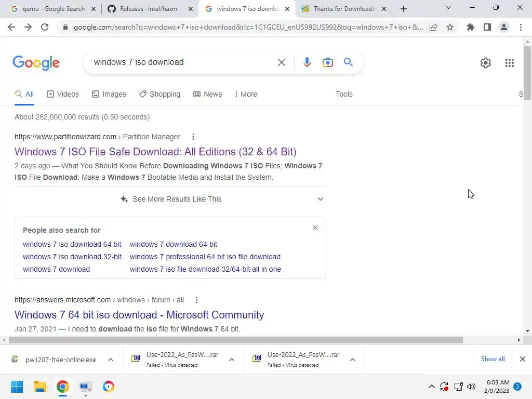The image size is (532, 399).
Task: Open Windows 7 64 bit iso Microsoft Community result
Action: coord(139,315)
